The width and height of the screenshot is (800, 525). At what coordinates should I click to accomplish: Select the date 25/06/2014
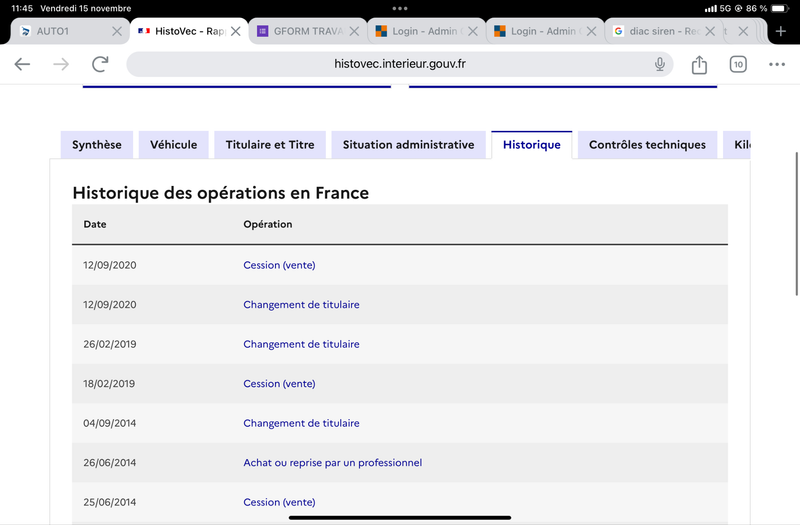tap(110, 503)
